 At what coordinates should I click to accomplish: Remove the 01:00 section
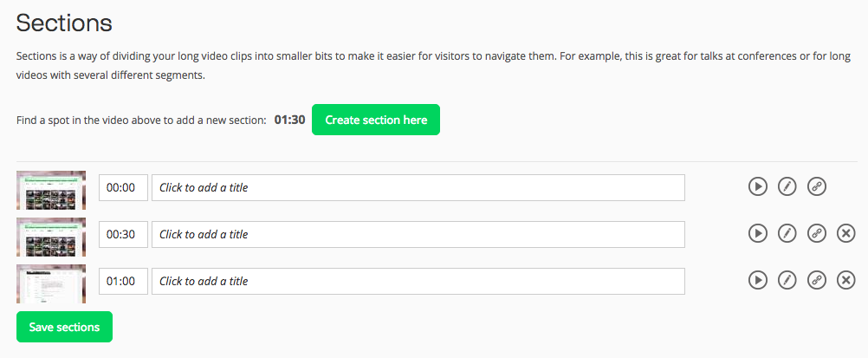[x=846, y=280]
